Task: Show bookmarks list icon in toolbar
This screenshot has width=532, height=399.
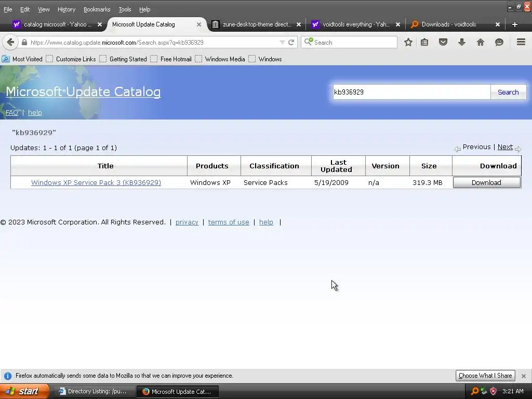Action: (424, 43)
